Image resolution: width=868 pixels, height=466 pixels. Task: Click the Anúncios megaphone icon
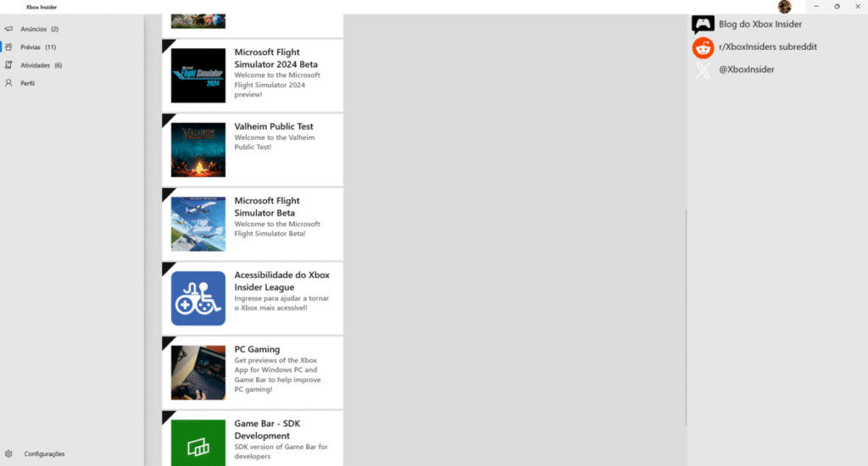click(8, 29)
